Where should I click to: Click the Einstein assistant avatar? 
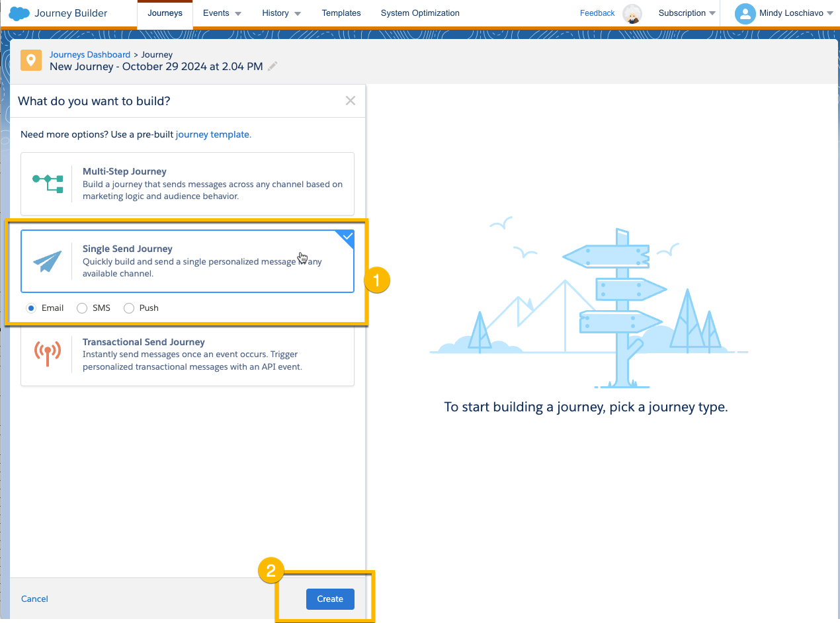pyautogui.click(x=632, y=13)
